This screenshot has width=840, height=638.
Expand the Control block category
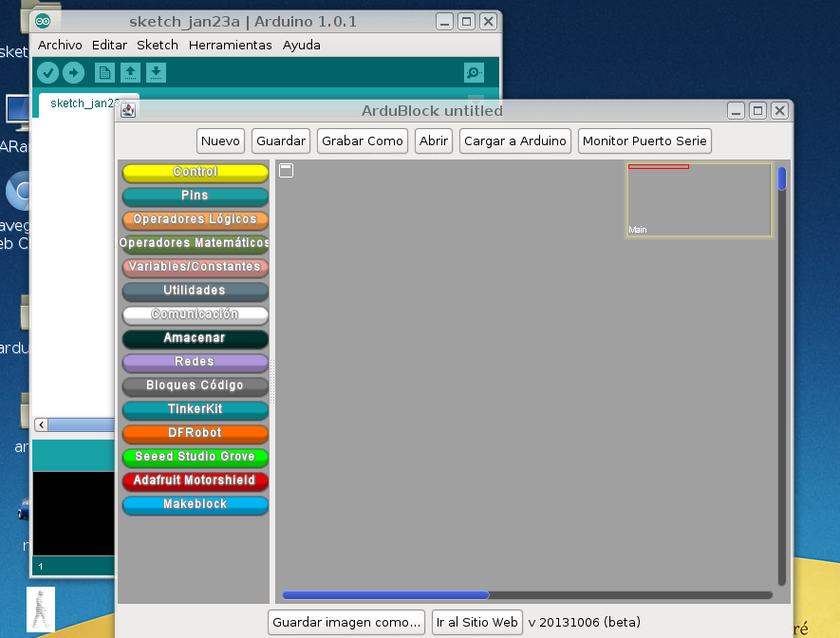[x=195, y=172]
